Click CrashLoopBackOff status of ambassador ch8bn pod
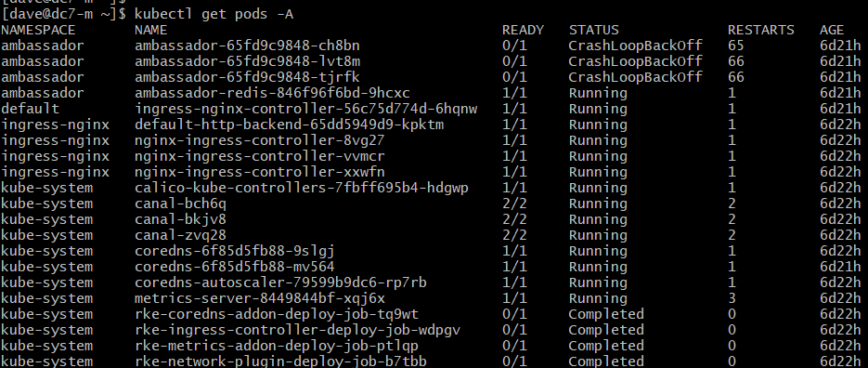868x368 pixels. [635, 46]
